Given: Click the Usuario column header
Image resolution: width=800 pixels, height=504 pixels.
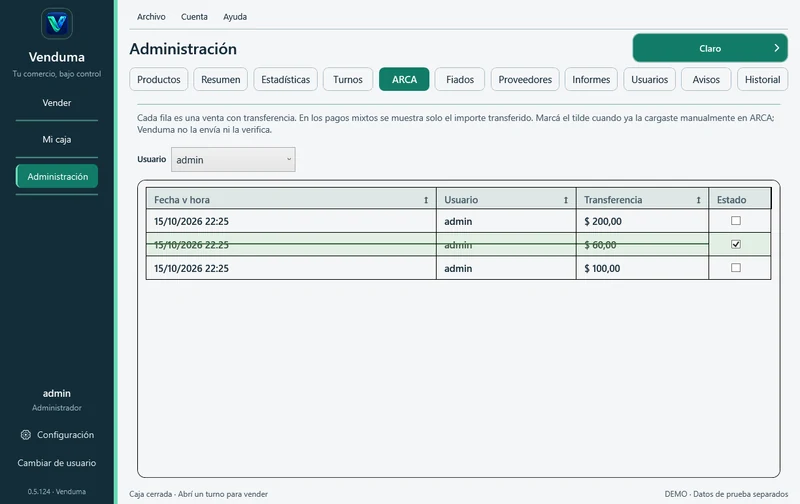Looking at the screenshot, I should (x=506, y=199).
